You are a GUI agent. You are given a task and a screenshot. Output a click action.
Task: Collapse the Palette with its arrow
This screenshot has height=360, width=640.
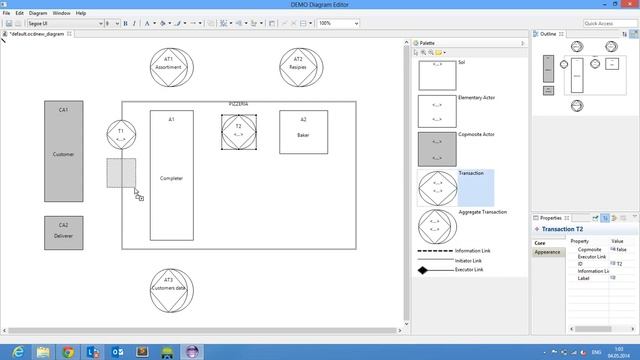[x=523, y=43]
